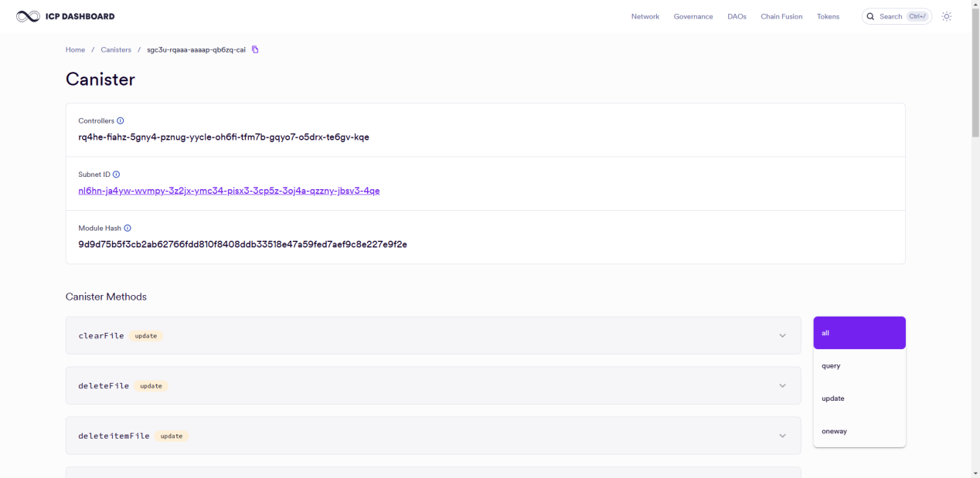Expand the deleteFile method chevron

tap(782, 385)
